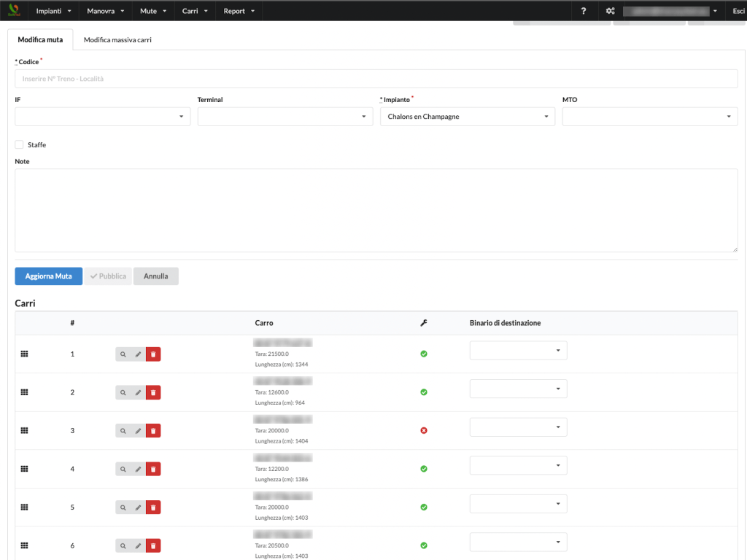Click the search icon for carro row 6
Image resolution: width=747 pixels, height=560 pixels.
123,545
